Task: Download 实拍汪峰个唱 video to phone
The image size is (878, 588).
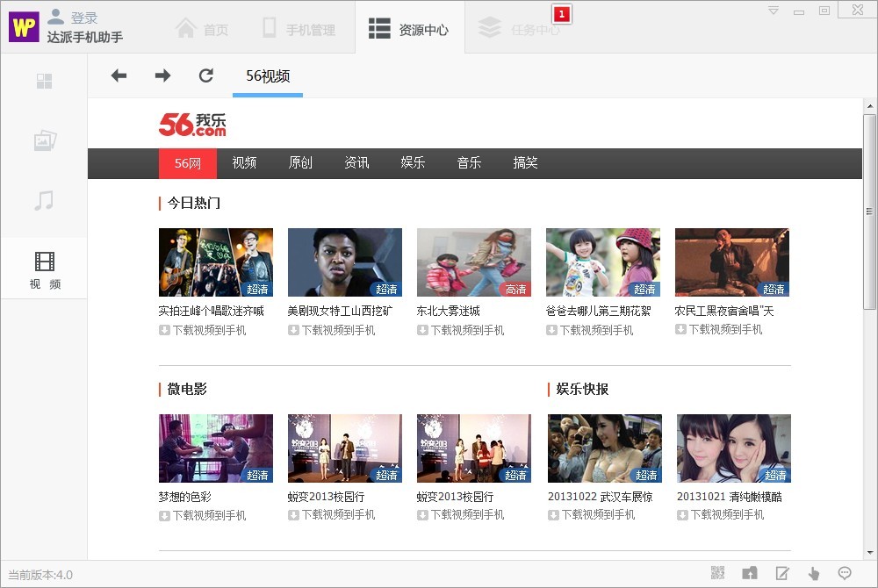Action: [x=203, y=330]
